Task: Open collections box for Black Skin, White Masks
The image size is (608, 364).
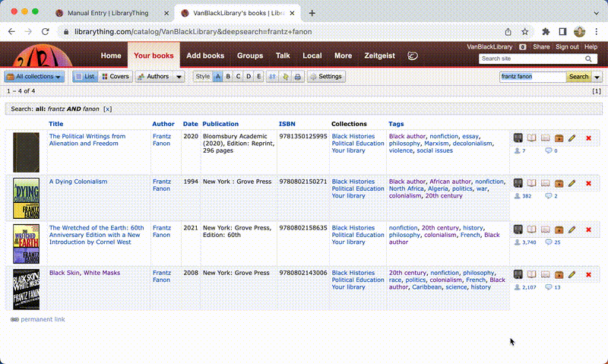Action: click(x=559, y=274)
